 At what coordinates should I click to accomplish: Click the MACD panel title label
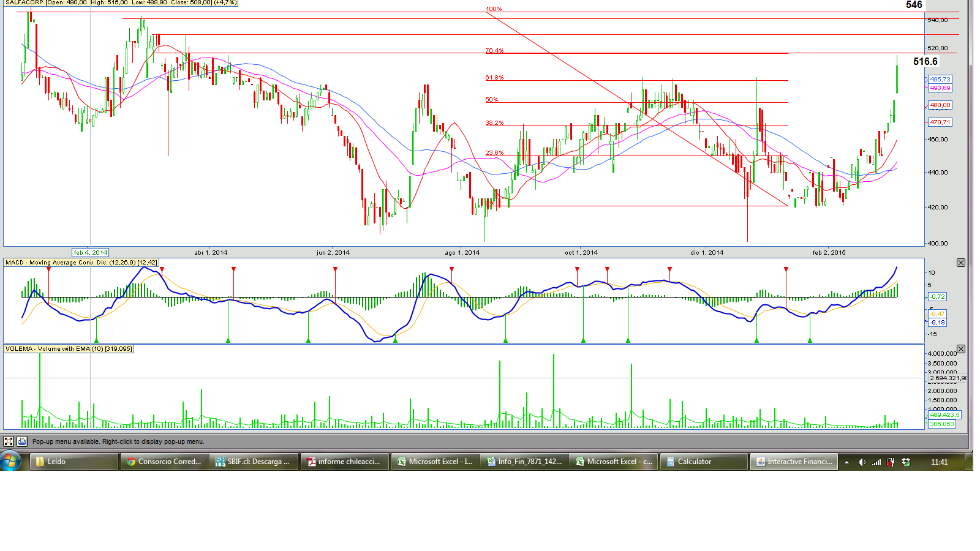tap(81, 263)
